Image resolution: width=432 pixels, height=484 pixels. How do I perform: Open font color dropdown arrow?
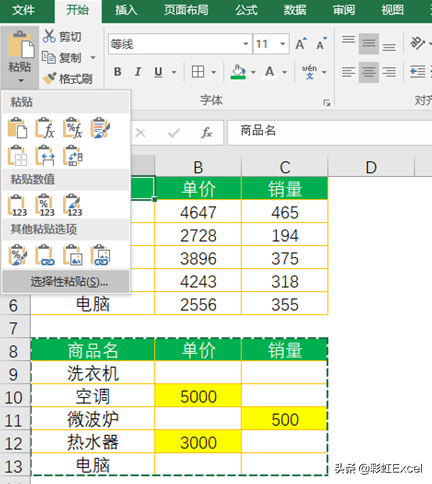pos(285,72)
